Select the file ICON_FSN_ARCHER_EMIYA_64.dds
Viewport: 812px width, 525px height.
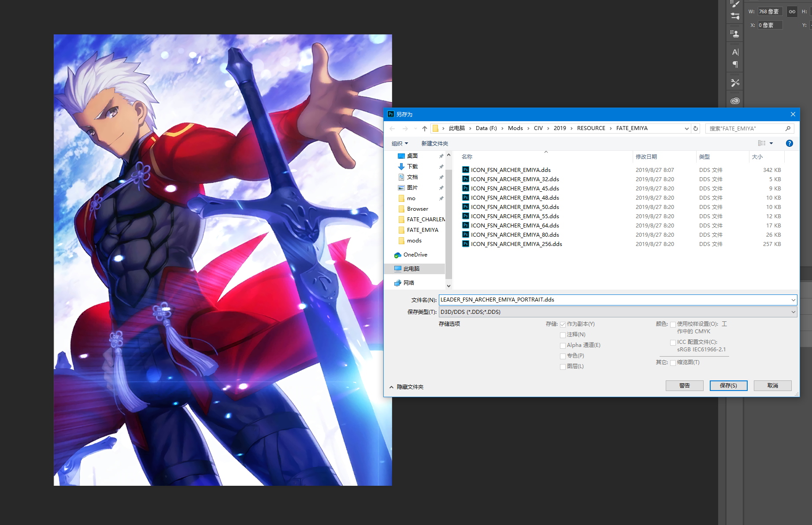(x=515, y=225)
